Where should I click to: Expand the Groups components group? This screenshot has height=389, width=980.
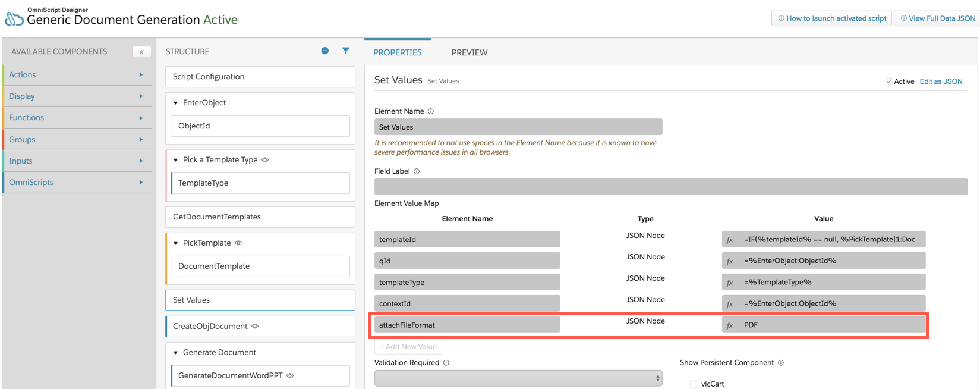pos(77,139)
